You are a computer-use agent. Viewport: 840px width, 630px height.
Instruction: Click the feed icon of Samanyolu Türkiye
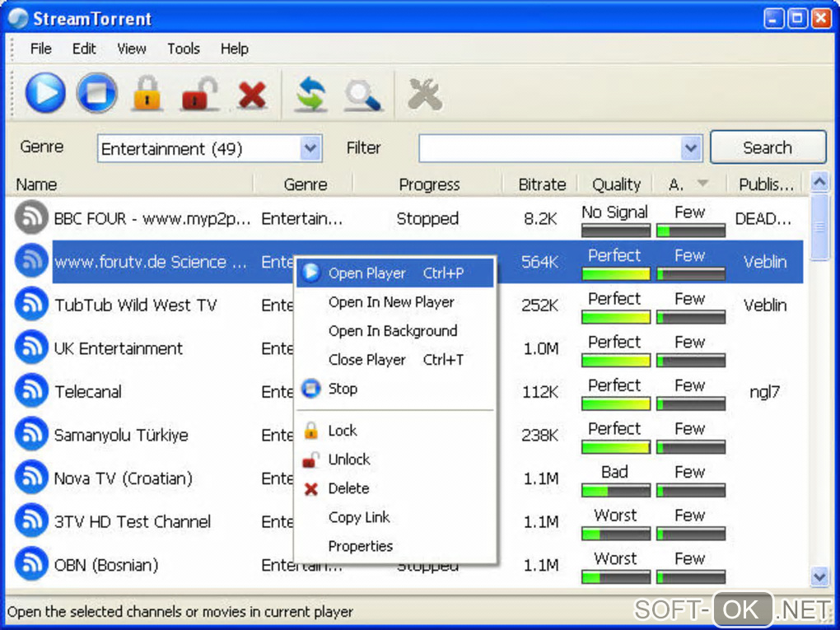(x=31, y=434)
